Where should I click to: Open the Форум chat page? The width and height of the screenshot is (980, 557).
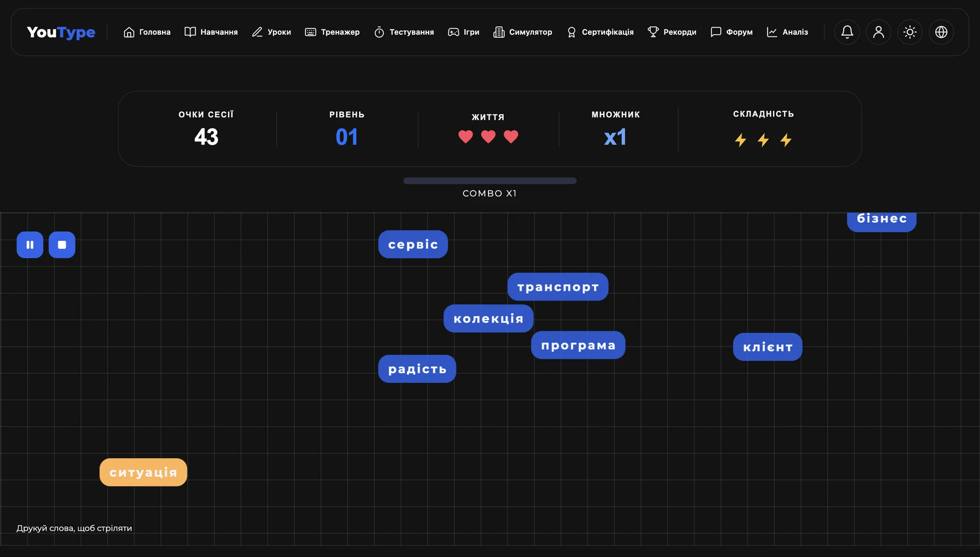[x=731, y=32]
